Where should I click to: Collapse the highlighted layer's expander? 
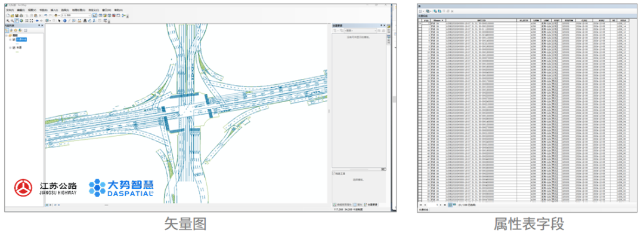coord(10,39)
